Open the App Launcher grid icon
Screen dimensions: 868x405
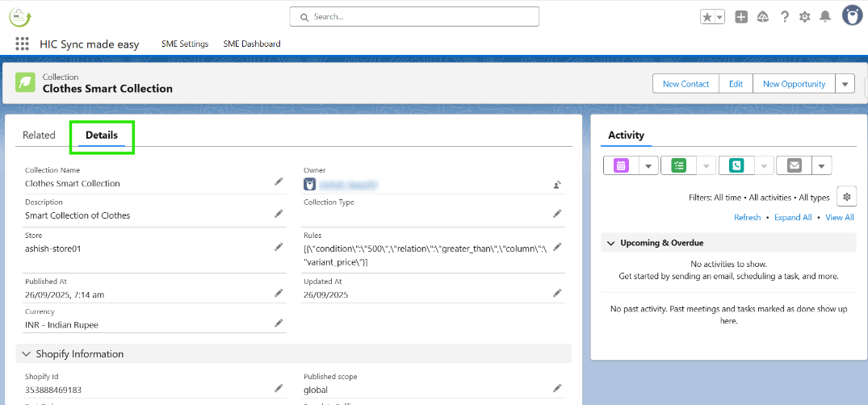tap(22, 44)
